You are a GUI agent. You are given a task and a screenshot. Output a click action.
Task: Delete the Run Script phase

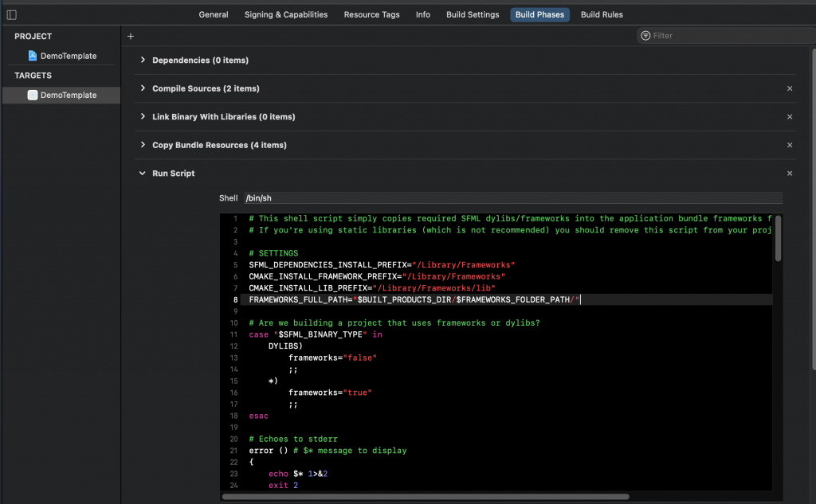pyautogui.click(x=790, y=174)
